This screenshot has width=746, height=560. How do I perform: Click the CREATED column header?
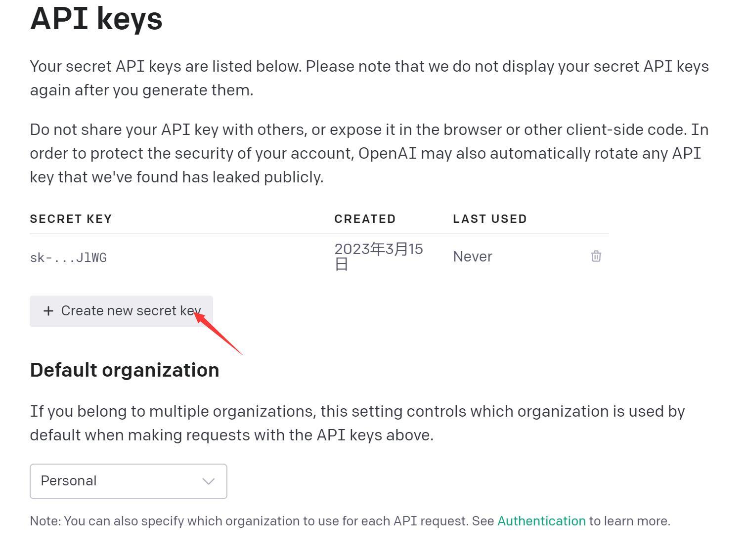click(x=365, y=219)
